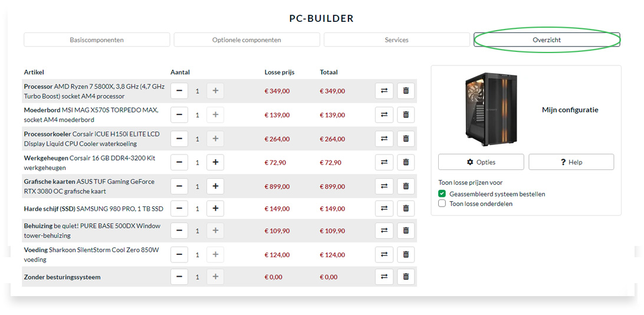Click the Help button
Screen dimensions: 644x315
coord(571,162)
